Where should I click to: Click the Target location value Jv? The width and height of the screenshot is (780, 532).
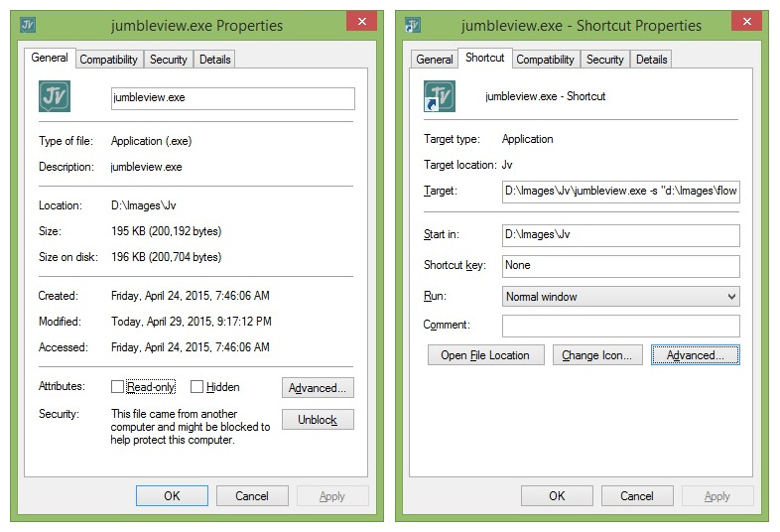pos(507,165)
